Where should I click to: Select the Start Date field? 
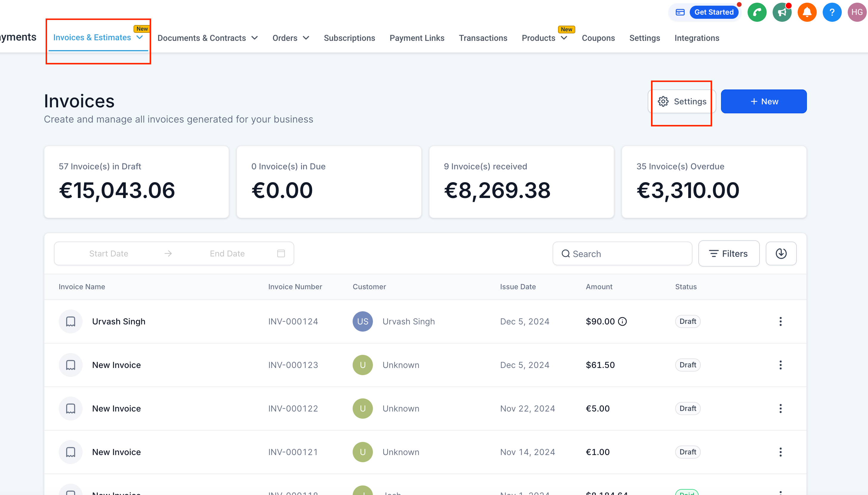click(109, 254)
